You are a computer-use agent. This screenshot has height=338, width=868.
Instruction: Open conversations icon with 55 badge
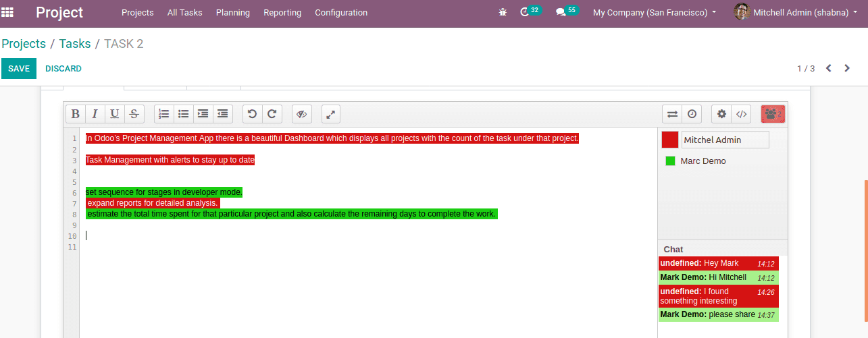coord(566,11)
